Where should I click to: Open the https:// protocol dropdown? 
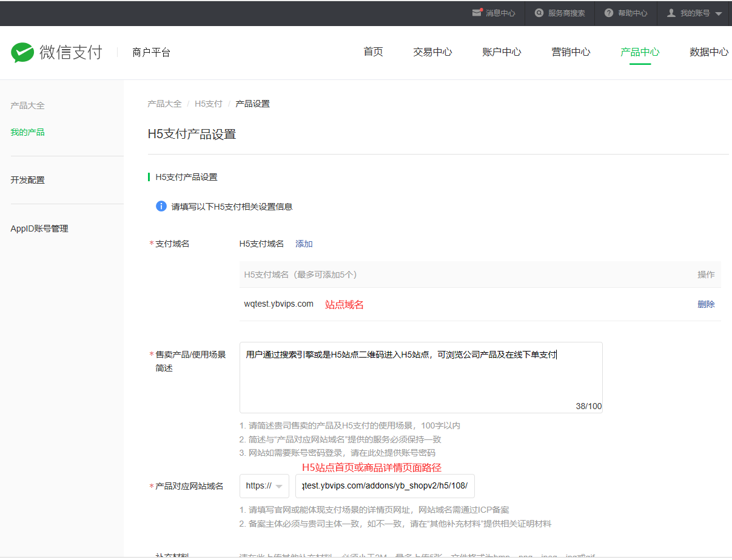click(264, 486)
